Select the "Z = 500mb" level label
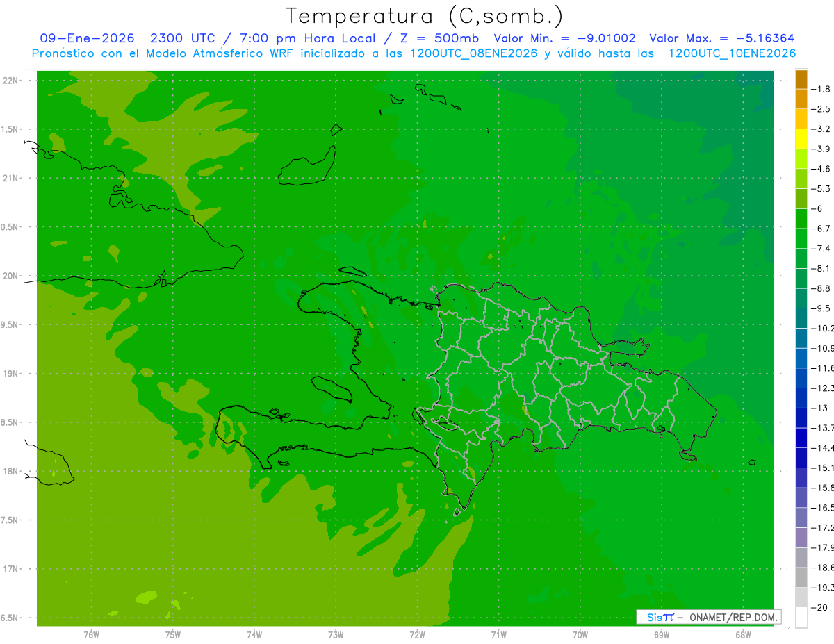This screenshot has height=644, width=834. tap(437, 38)
